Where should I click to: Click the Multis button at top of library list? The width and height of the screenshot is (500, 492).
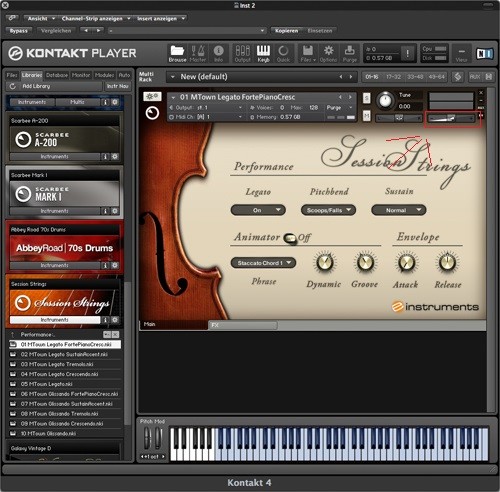click(77, 102)
